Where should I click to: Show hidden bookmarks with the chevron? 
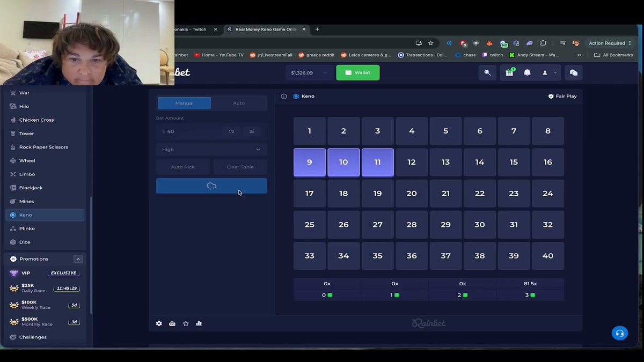coord(579,55)
